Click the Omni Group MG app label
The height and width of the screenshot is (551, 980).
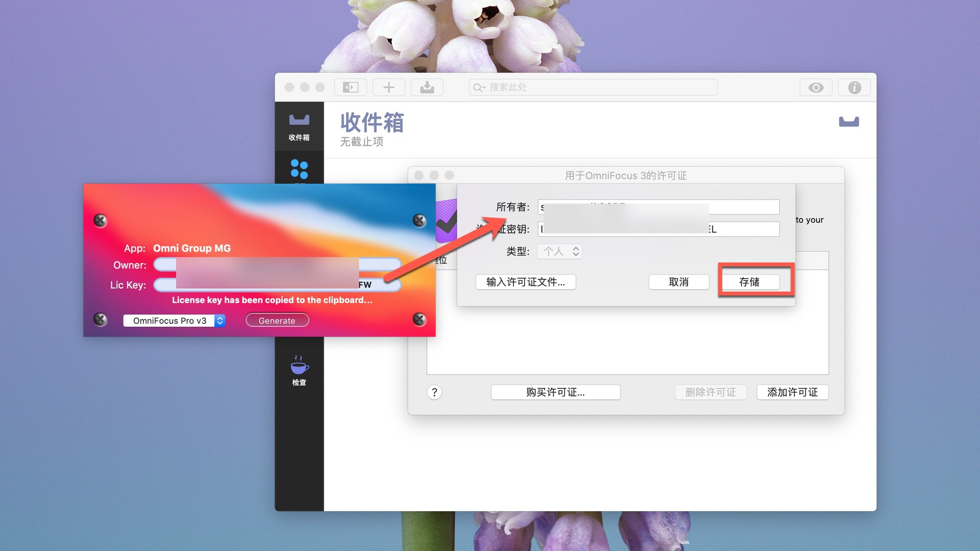(x=192, y=248)
